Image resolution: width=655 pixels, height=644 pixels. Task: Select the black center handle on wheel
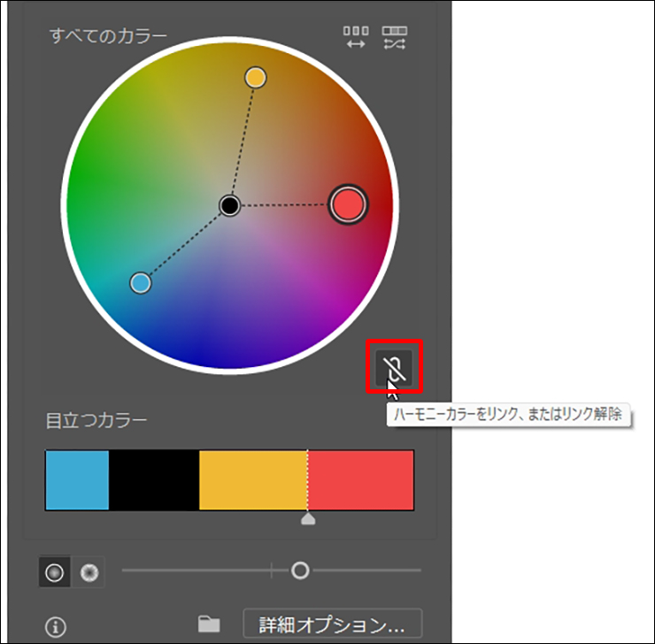click(230, 206)
